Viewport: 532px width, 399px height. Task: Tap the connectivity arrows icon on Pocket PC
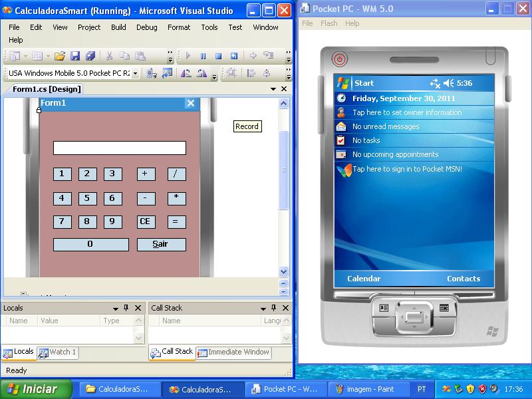click(435, 83)
